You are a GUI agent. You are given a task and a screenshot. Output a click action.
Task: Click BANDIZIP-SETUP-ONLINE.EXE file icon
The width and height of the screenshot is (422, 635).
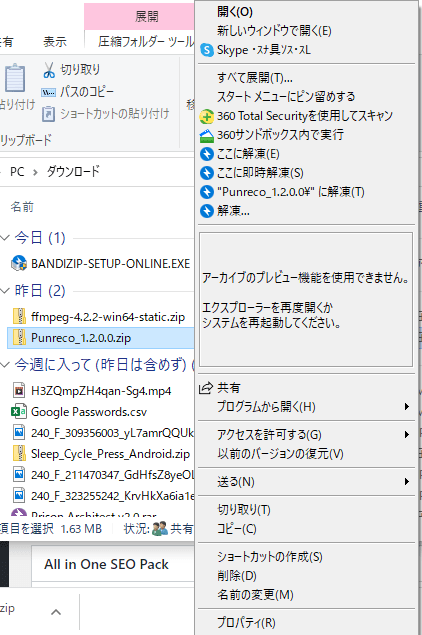[x=19, y=263]
